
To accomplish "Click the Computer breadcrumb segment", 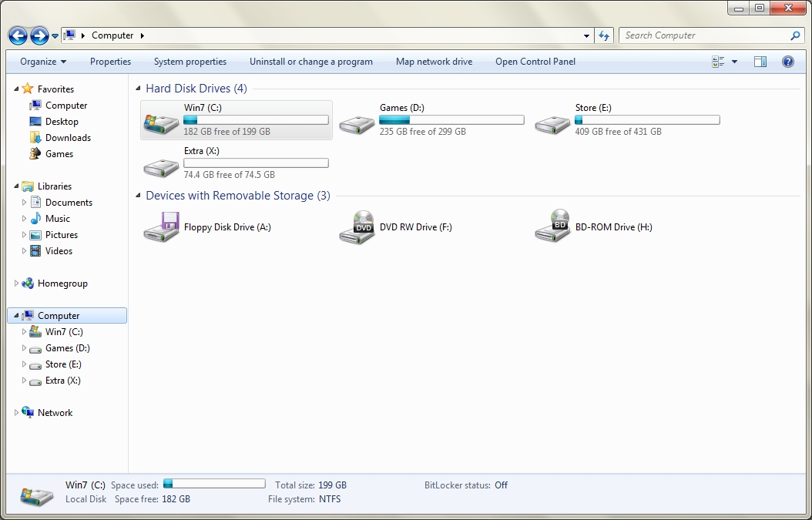I will [x=112, y=35].
